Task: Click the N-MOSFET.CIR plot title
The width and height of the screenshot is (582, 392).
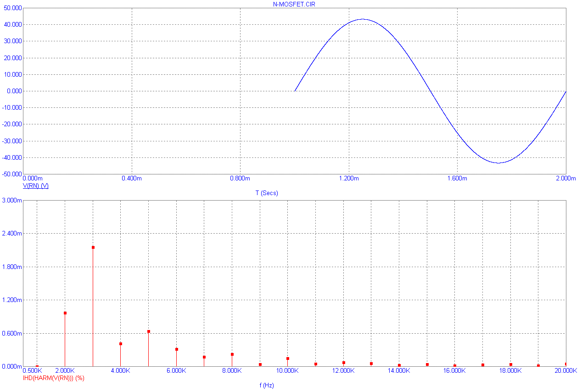Action: coord(294,4)
